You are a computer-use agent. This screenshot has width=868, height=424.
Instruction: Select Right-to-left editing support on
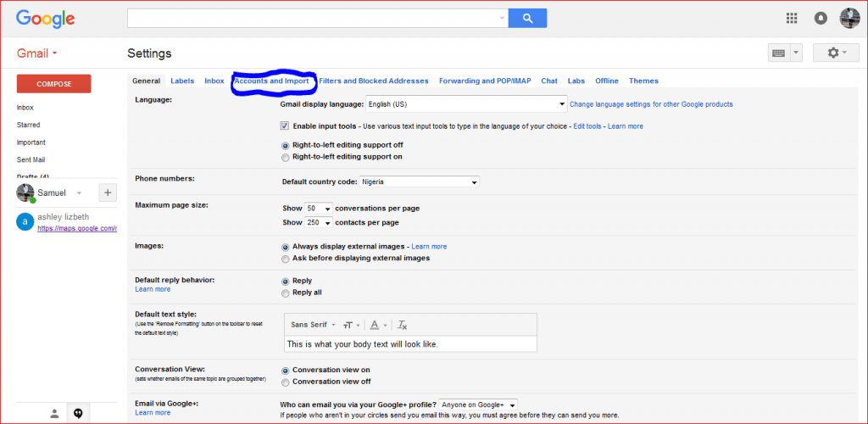[x=285, y=157]
